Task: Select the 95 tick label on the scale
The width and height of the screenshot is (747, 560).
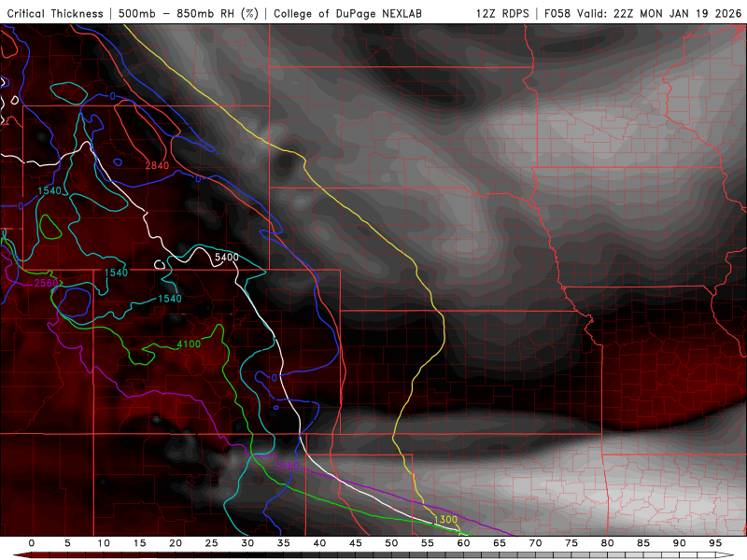Action: click(x=715, y=543)
